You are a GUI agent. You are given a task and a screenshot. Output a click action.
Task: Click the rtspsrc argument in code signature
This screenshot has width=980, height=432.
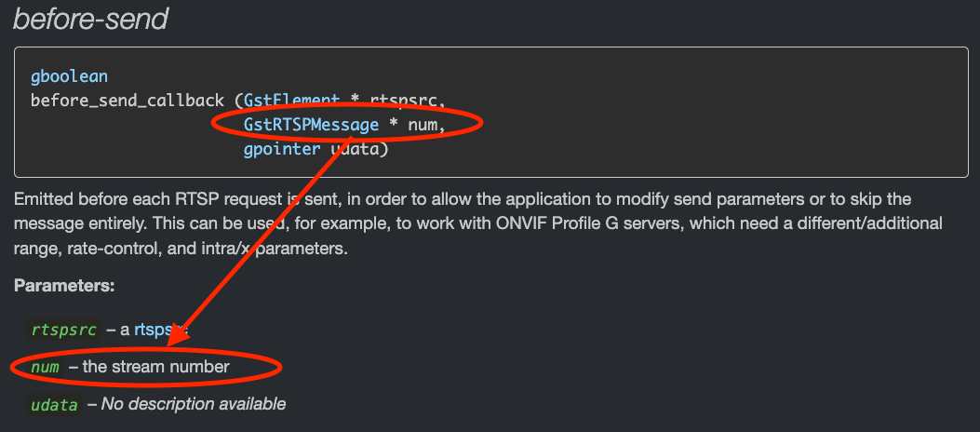tap(409, 101)
